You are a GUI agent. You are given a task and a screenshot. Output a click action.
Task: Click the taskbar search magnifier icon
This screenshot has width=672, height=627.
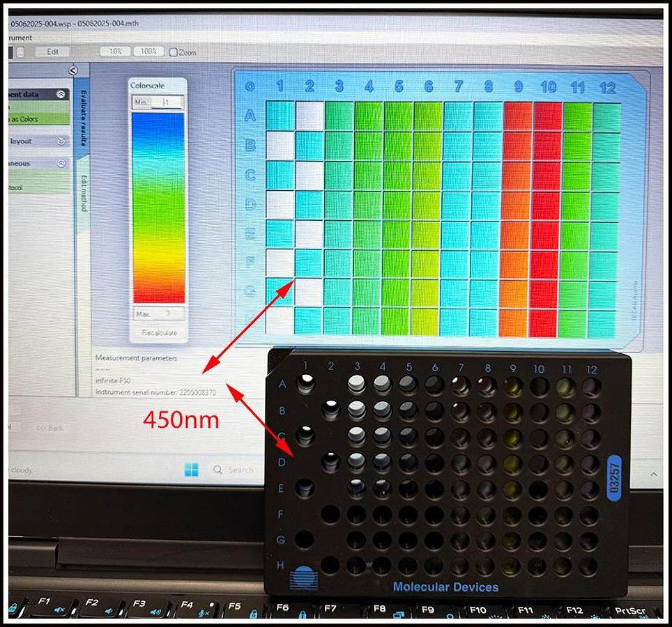[218, 470]
